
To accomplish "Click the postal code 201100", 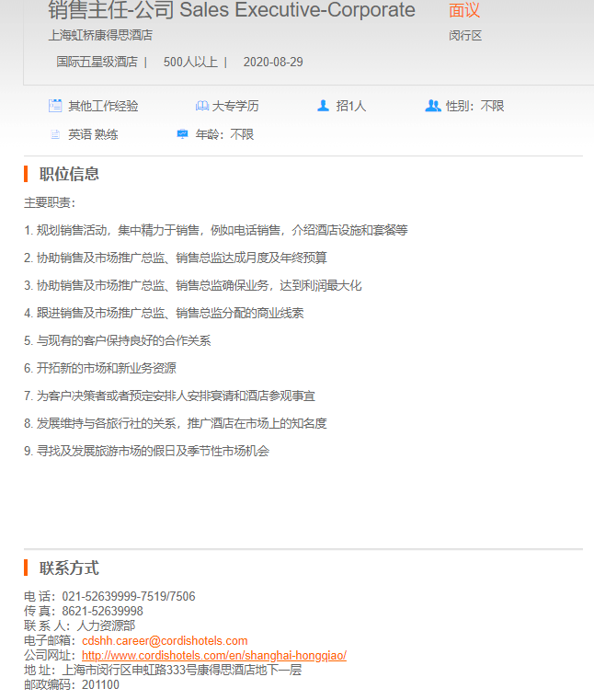I will point(100,684).
